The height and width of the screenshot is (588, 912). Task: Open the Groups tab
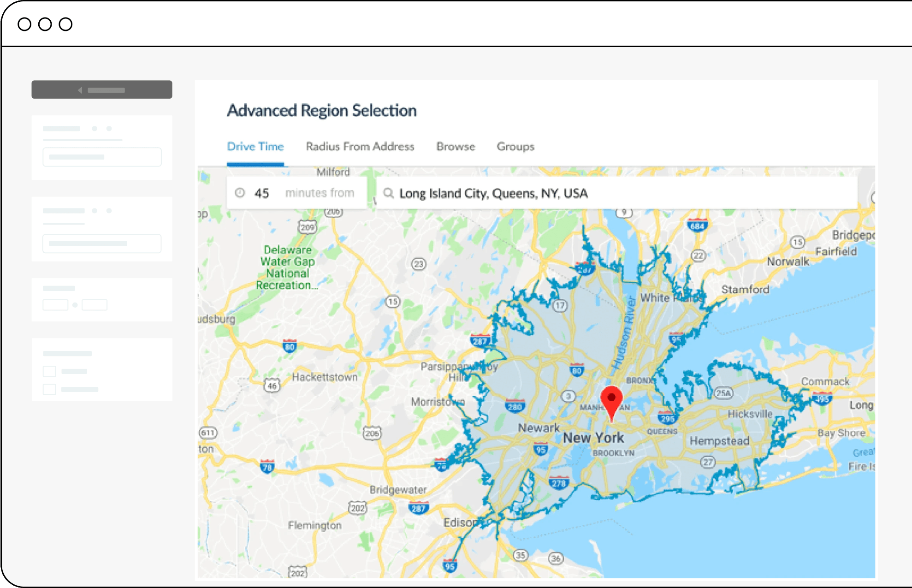coord(516,146)
